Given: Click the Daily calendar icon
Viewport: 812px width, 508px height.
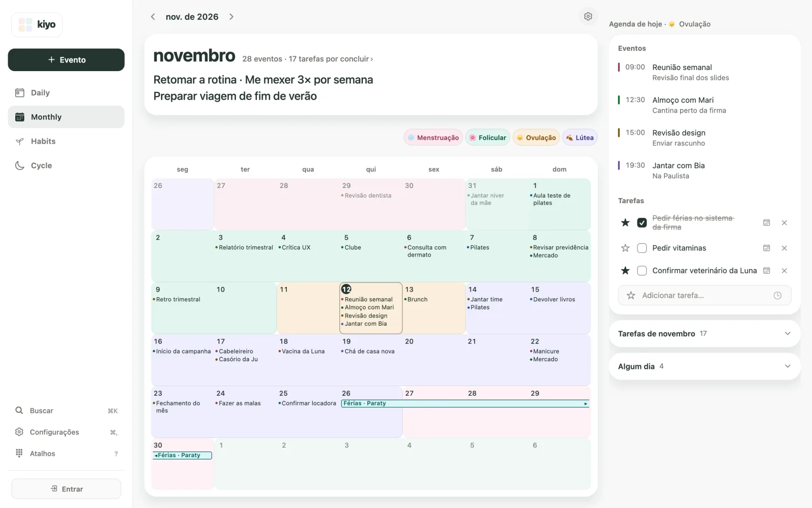Looking at the screenshot, I should click(20, 92).
